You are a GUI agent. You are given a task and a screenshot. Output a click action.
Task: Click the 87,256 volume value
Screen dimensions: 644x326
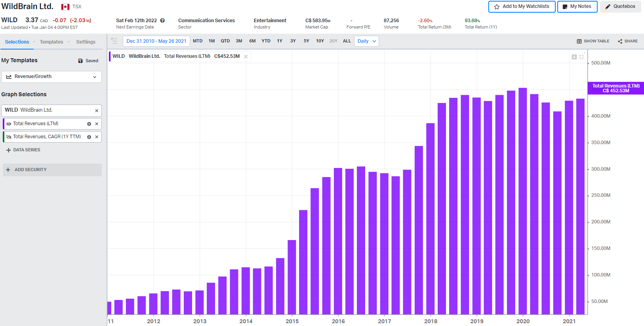(391, 21)
